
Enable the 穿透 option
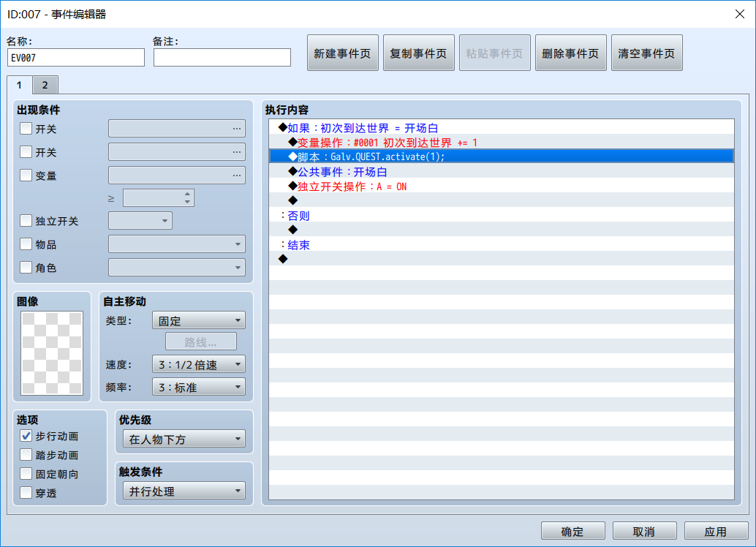[26, 492]
